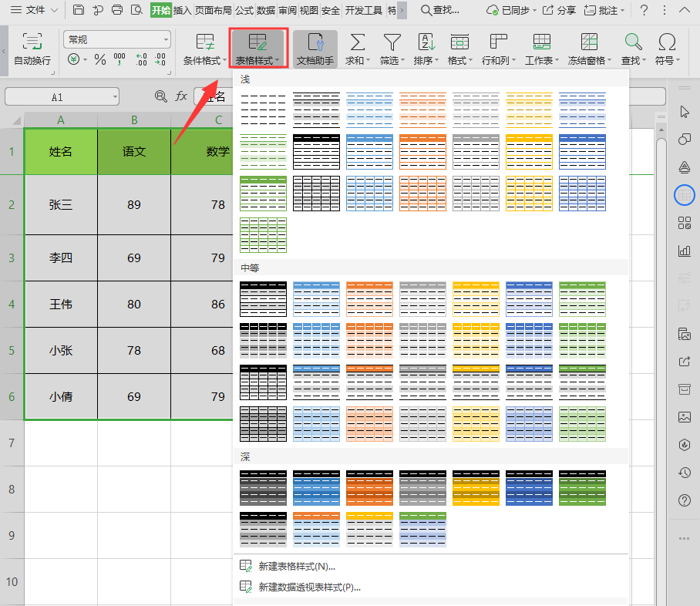
Task: Open the 表格样式 table style menu
Action: (258, 49)
